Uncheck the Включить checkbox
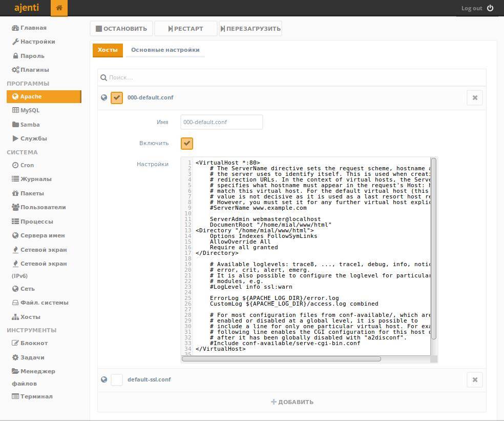The image size is (504, 421). [187, 144]
